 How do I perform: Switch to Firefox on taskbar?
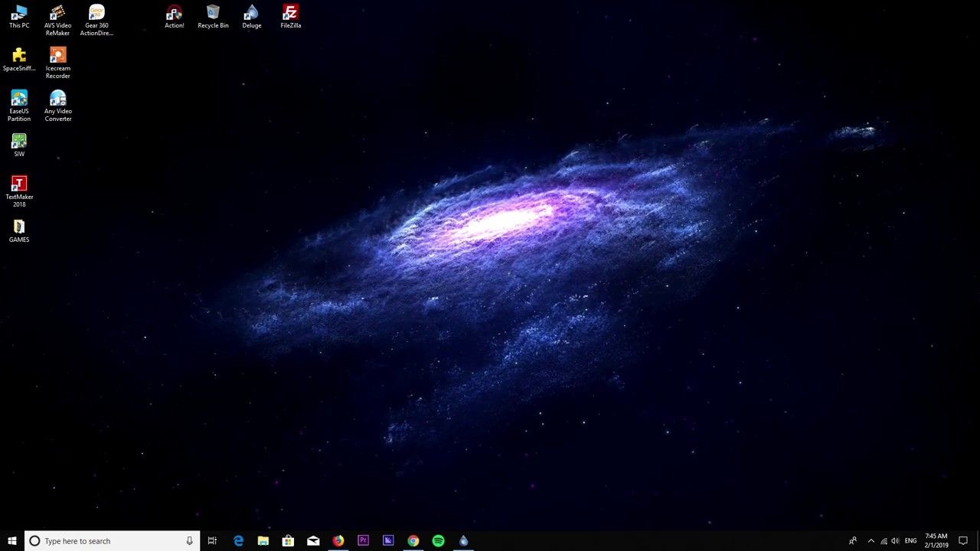coord(338,541)
